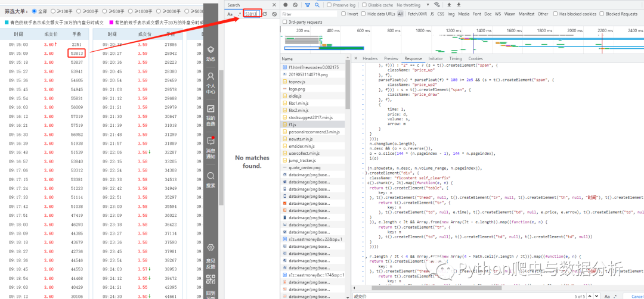The height and width of the screenshot is (299, 644).
Task: Click the request list vertical scrollbar
Action: pyautogui.click(x=348, y=85)
